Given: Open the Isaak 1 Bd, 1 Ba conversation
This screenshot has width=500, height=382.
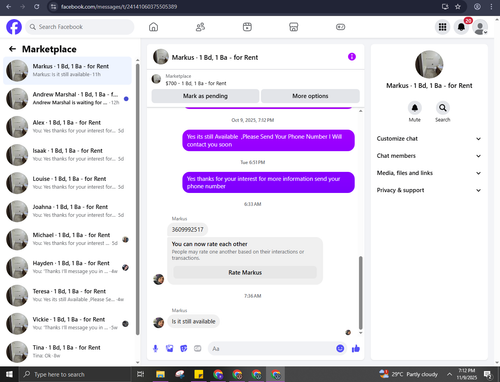Looking at the screenshot, I should pyautogui.click(x=67, y=155).
